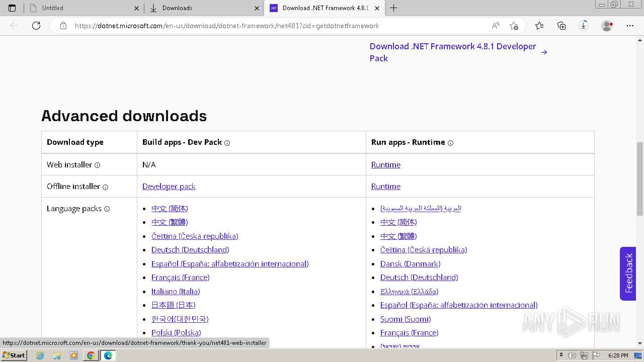Switch to the Downloads tab
Viewport: 644px width, 362px height.
pos(204,8)
